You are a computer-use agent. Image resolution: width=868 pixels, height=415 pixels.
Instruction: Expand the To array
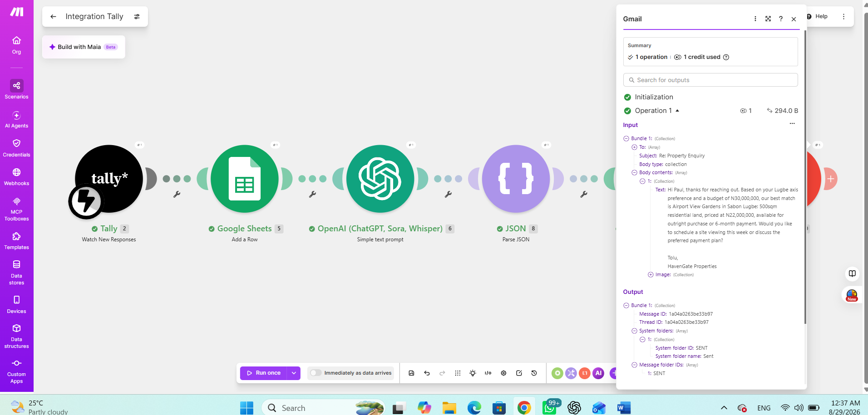click(x=634, y=147)
